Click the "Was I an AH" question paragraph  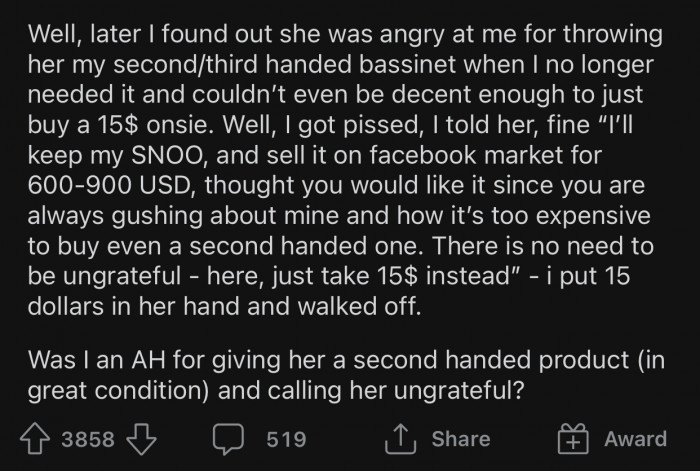coord(340,375)
